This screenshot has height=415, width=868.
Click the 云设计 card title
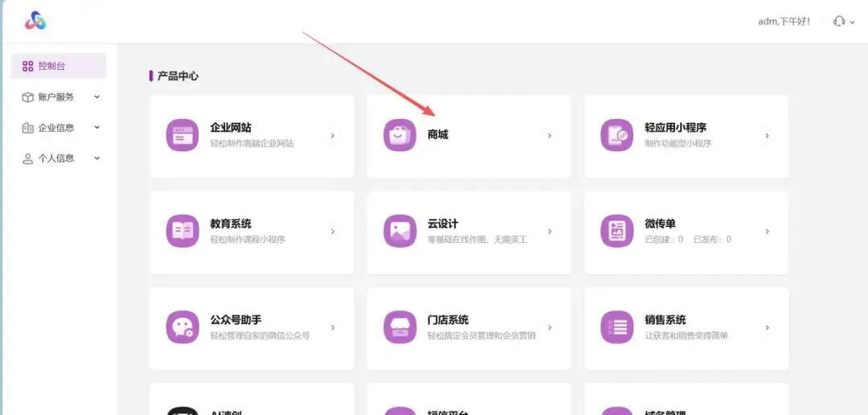click(442, 224)
